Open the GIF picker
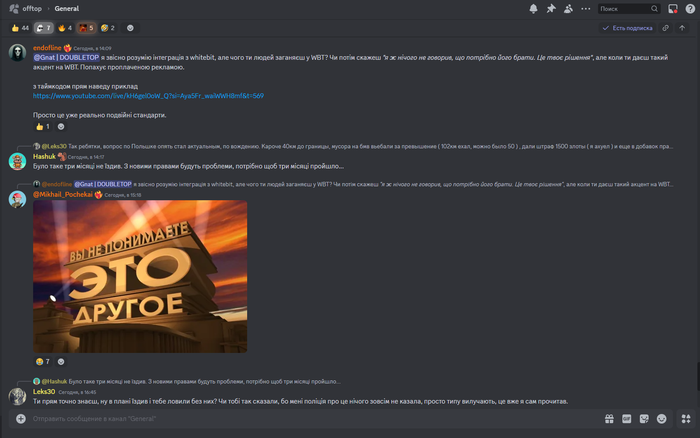The height and width of the screenshot is (438, 700). (627, 419)
